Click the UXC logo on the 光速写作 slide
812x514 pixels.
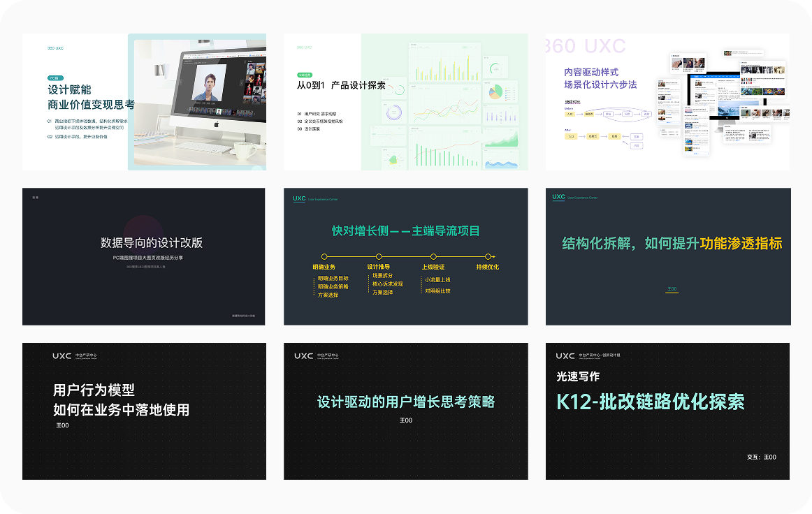[x=565, y=355]
